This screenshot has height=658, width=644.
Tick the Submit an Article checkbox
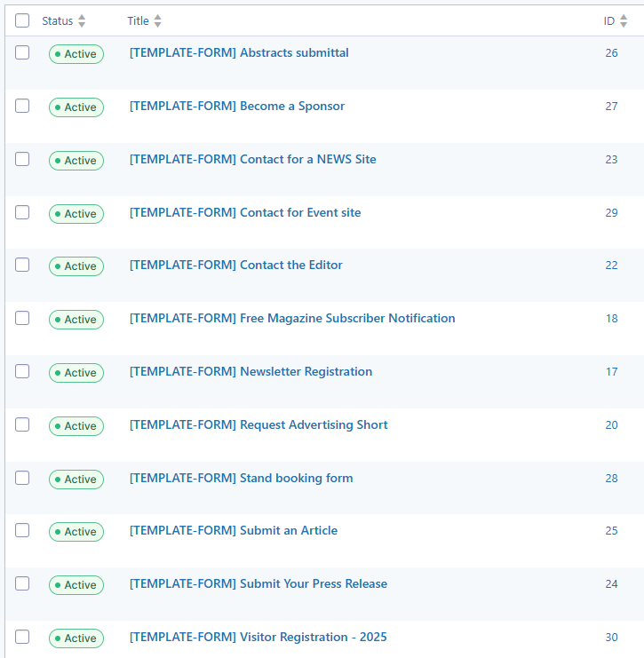22,531
